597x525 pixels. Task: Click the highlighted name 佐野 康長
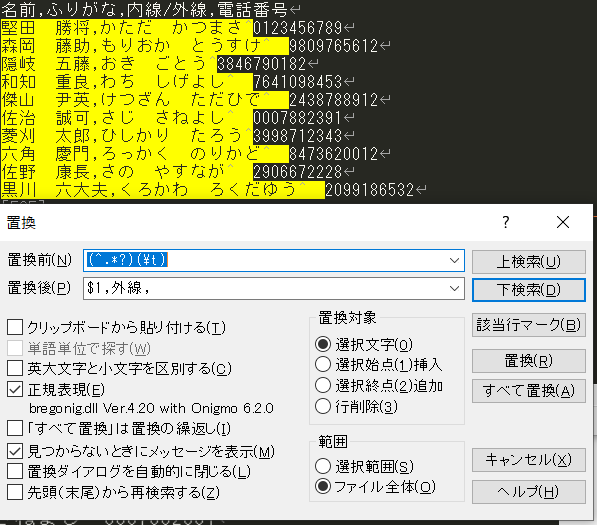click(x=46, y=172)
